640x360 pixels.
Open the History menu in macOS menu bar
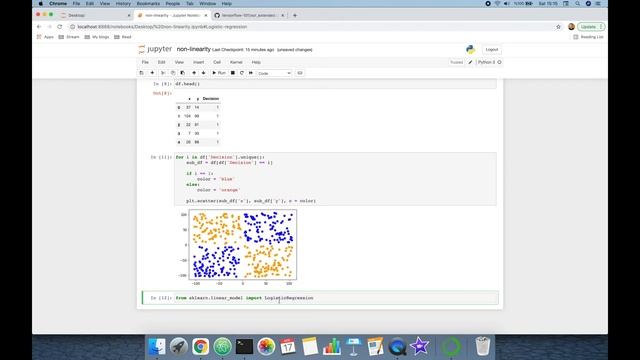[x=123, y=4]
